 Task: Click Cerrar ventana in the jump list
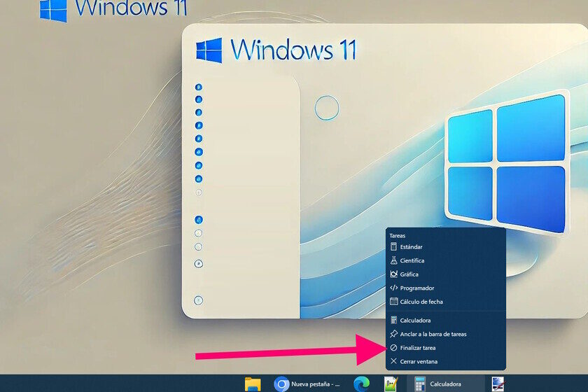click(x=445, y=362)
